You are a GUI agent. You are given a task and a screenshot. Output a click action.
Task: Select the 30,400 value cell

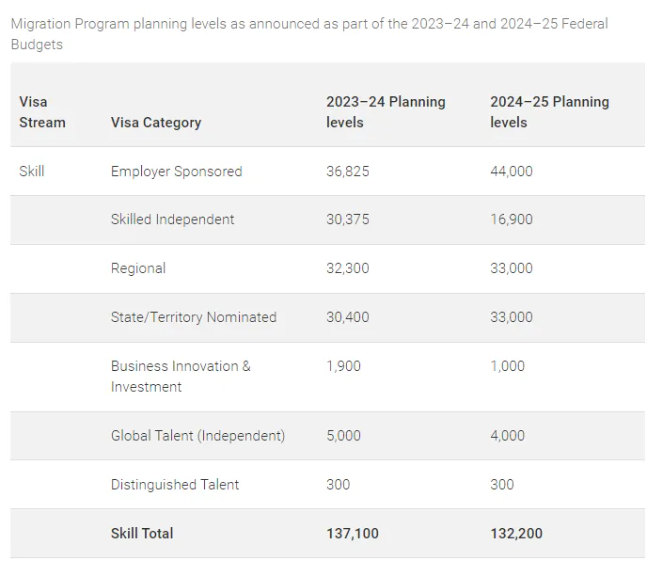pos(348,317)
